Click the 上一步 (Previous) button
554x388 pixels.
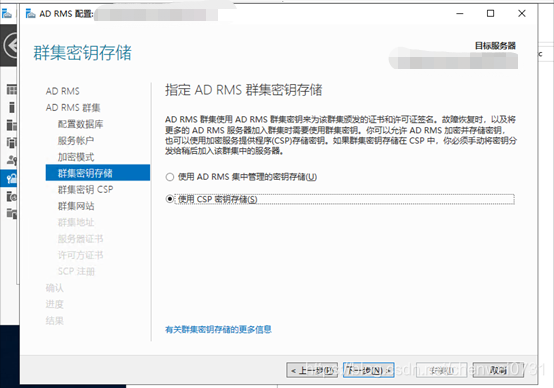(x=312, y=370)
